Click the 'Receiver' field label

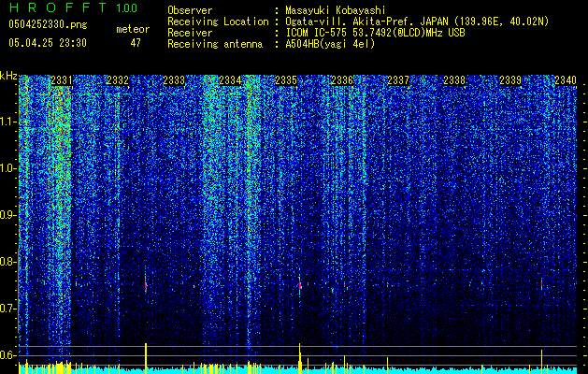coord(190,33)
